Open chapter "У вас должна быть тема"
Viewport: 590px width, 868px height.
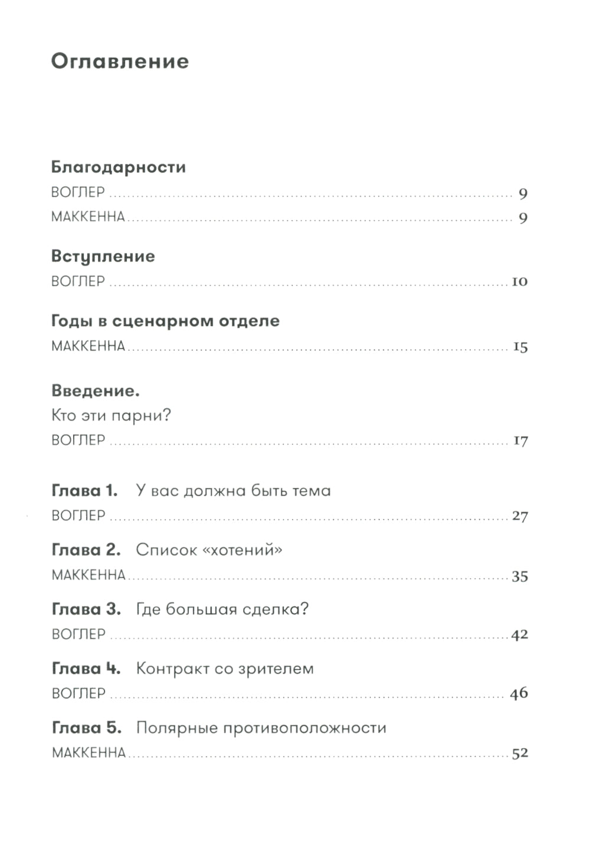point(233,491)
